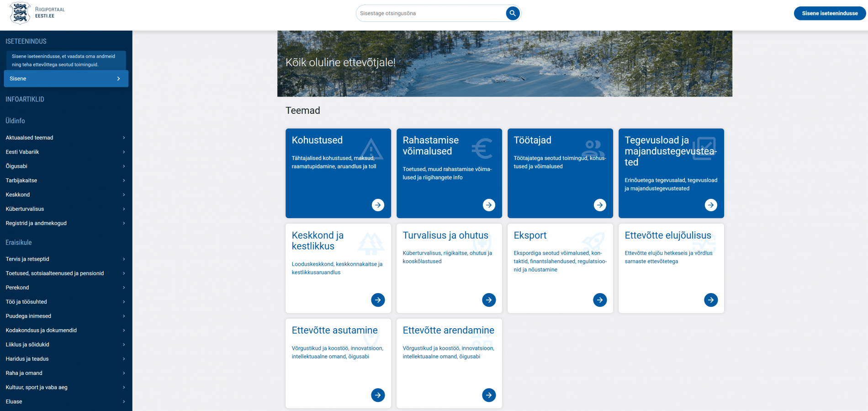Image resolution: width=868 pixels, height=411 pixels.
Task: Click the Riigiportaal eesti.ee coat of arms logo
Action: 20,13
